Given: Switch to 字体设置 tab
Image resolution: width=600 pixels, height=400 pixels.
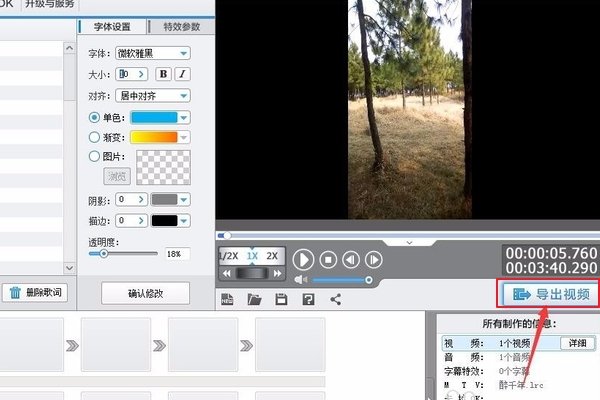Looking at the screenshot, I should (112, 27).
